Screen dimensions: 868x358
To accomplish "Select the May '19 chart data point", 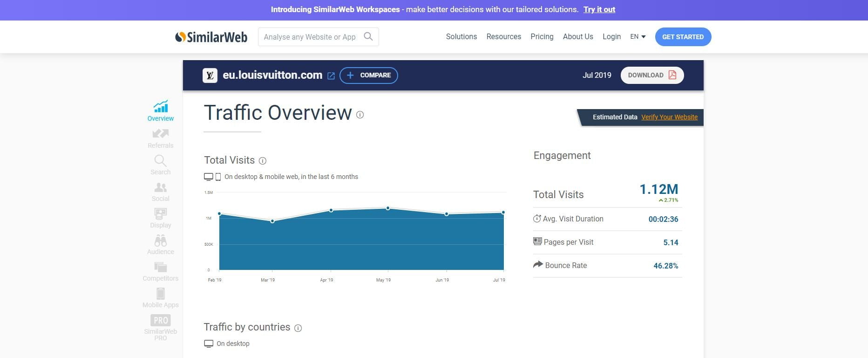I will point(388,208).
